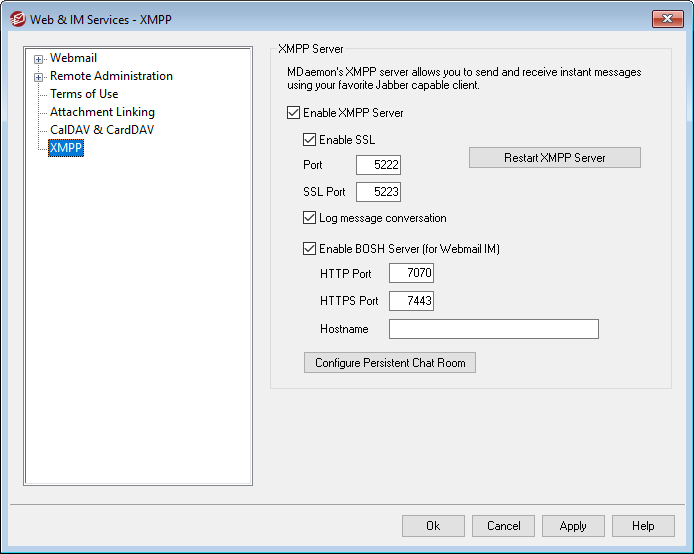Toggle Log message conversation checkbox
The width and height of the screenshot is (694, 554).
point(309,218)
